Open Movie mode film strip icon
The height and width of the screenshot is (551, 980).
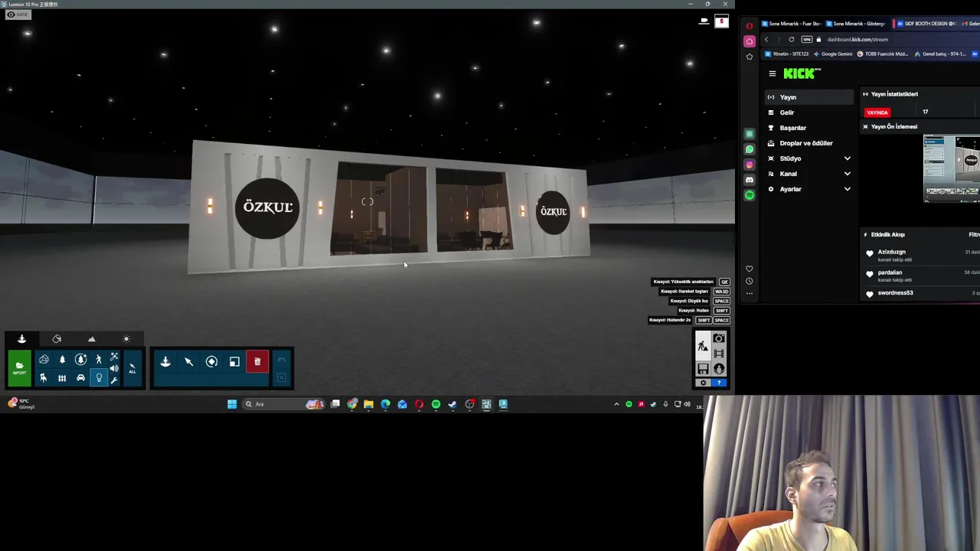click(x=719, y=354)
